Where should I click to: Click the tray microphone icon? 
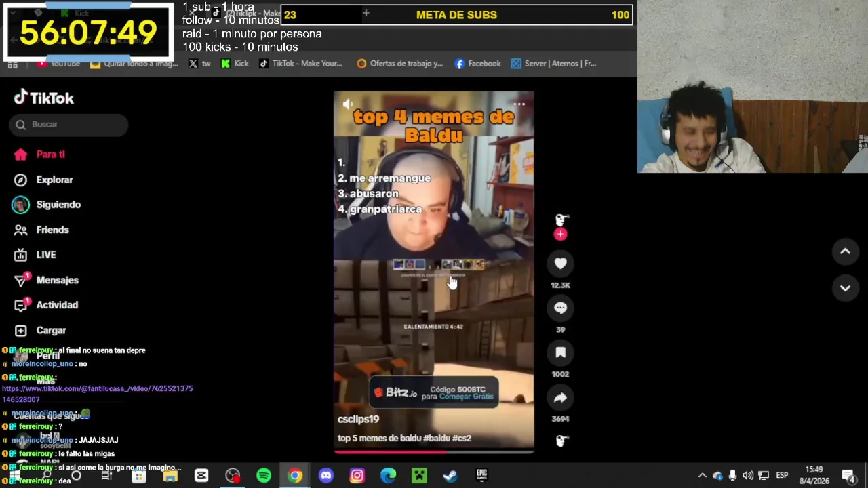[x=733, y=476]
